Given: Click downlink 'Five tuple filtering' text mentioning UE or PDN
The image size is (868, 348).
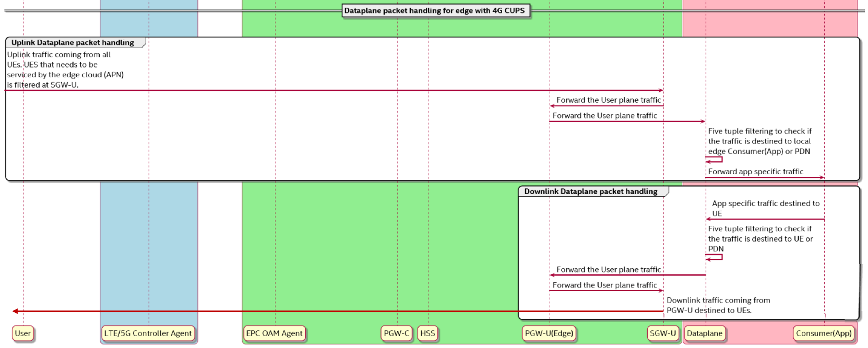Looking at the screenshot, I should point(760,239).
